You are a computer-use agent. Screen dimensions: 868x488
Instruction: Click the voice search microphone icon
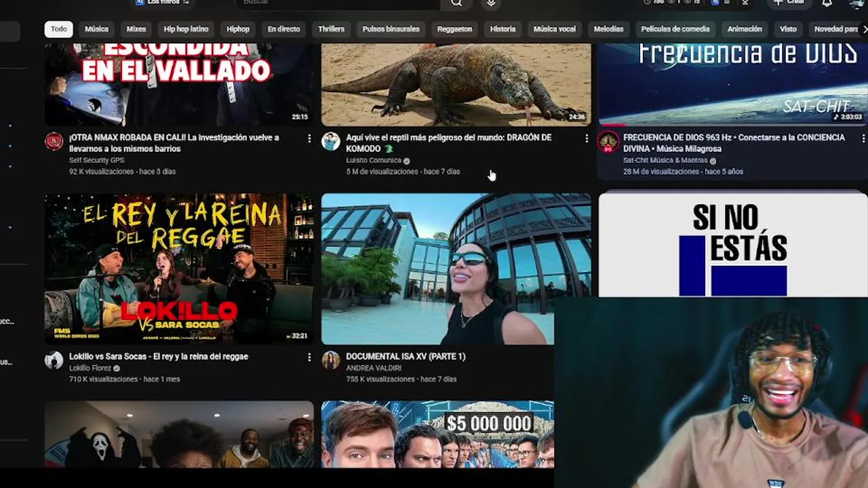491,3
